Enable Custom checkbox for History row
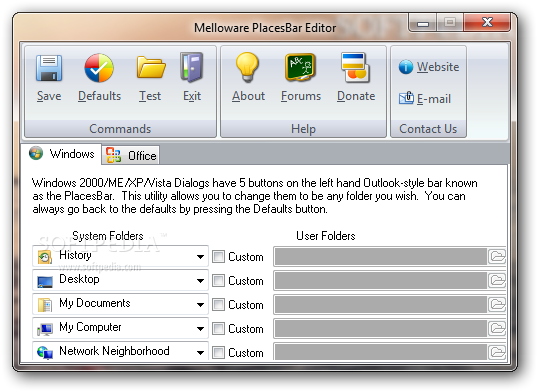The width and height of the screenshot is (538, 392). (218, 257)
